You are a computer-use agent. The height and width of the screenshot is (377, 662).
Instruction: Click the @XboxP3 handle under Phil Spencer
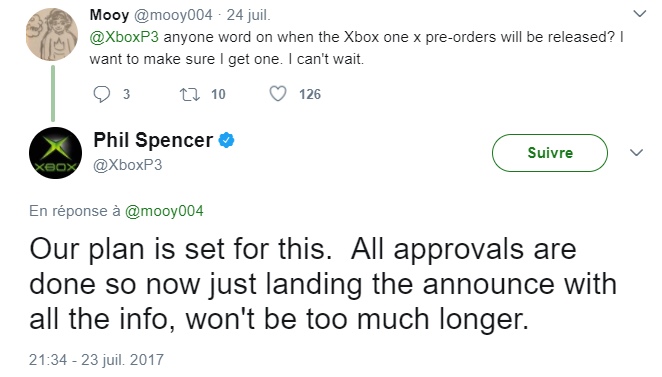(x=128, y=165)
